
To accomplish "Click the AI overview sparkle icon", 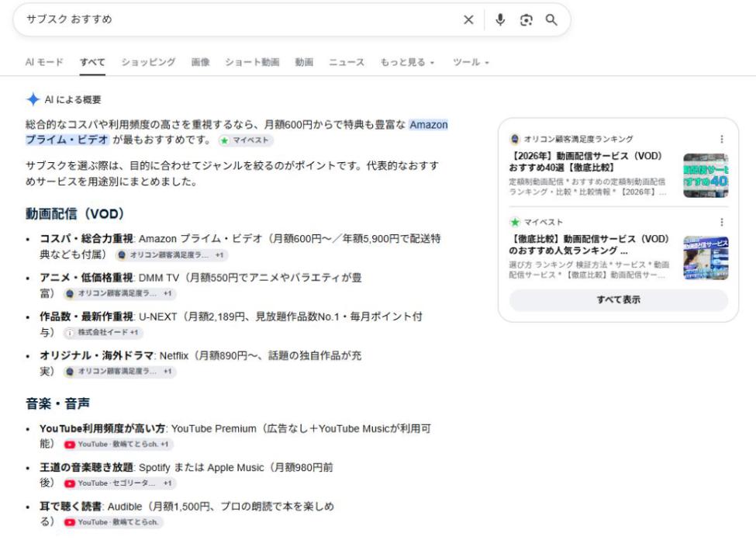I will coord(33,99).
